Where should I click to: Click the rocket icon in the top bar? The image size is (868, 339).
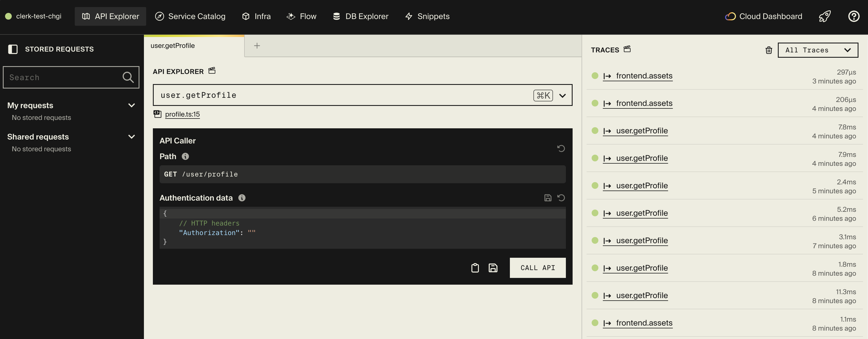coord(824,16)
